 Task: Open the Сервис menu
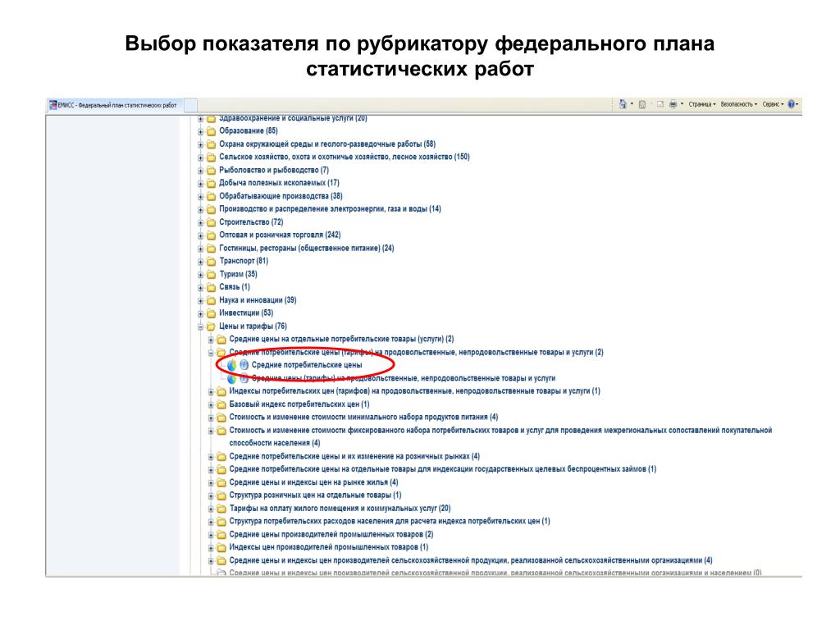773,104
